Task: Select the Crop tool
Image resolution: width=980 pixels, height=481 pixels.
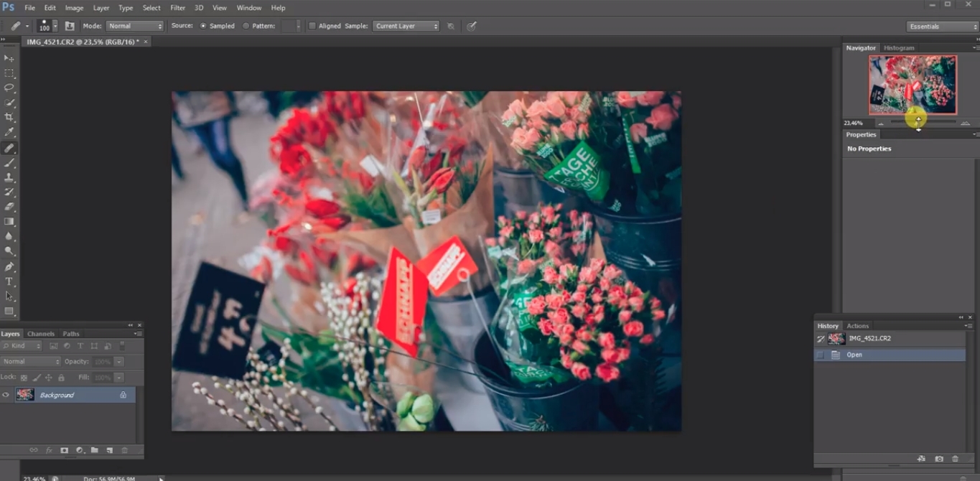Action: click(9, 117)
